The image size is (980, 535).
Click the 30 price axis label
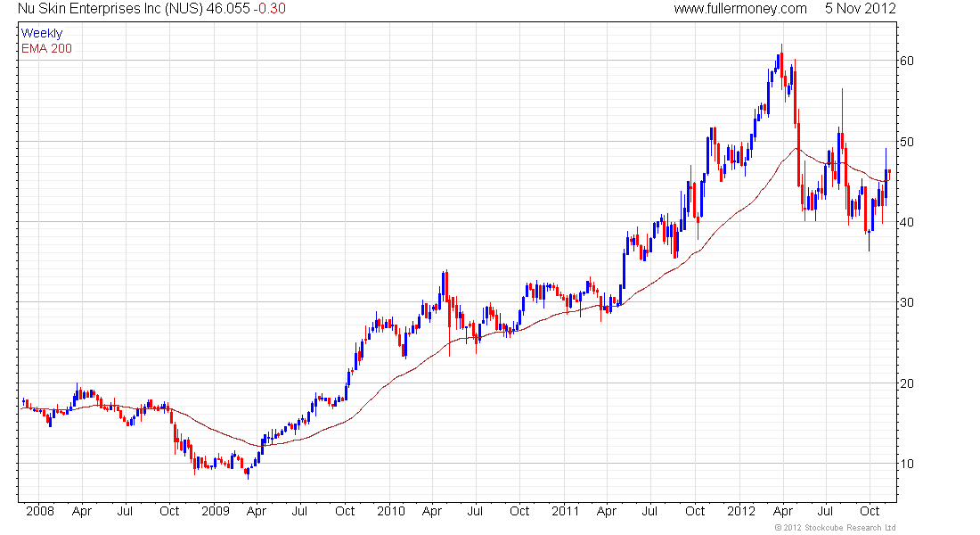[906, 302]
